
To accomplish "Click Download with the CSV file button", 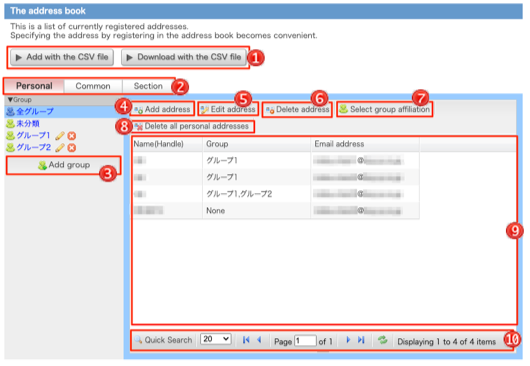I will point(184,57).
